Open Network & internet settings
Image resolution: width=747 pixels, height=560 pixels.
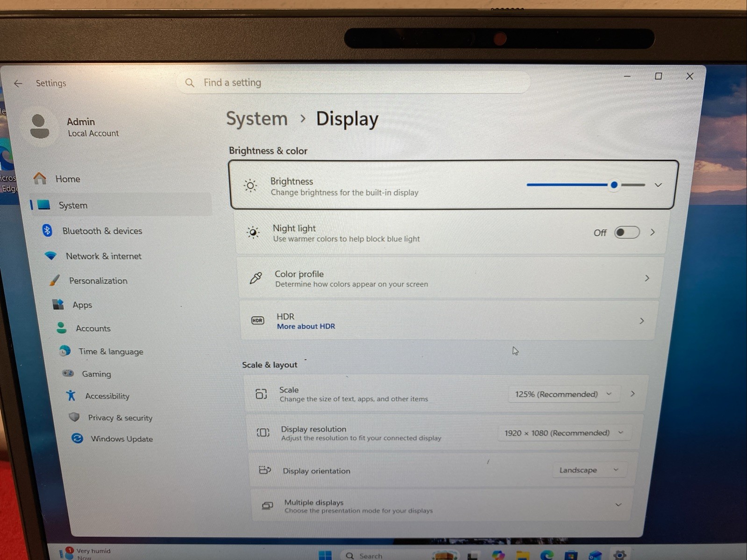point(103,256)
